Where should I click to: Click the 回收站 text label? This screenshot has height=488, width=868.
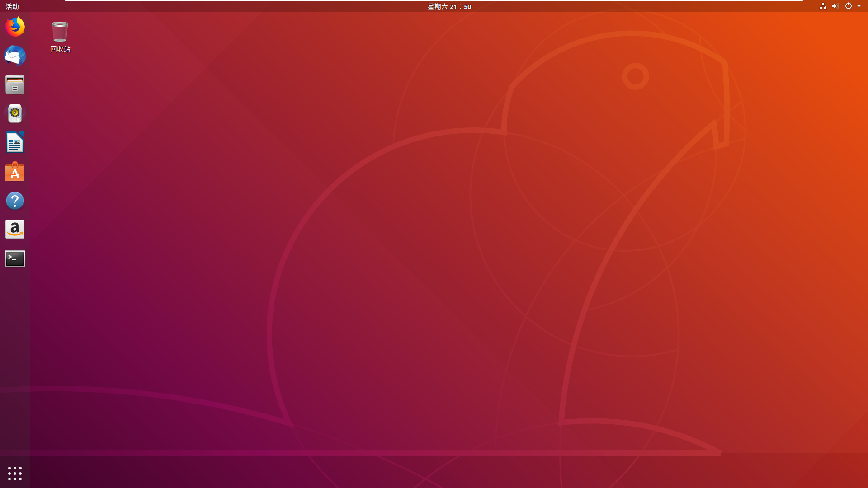click(x=60, y=49)
